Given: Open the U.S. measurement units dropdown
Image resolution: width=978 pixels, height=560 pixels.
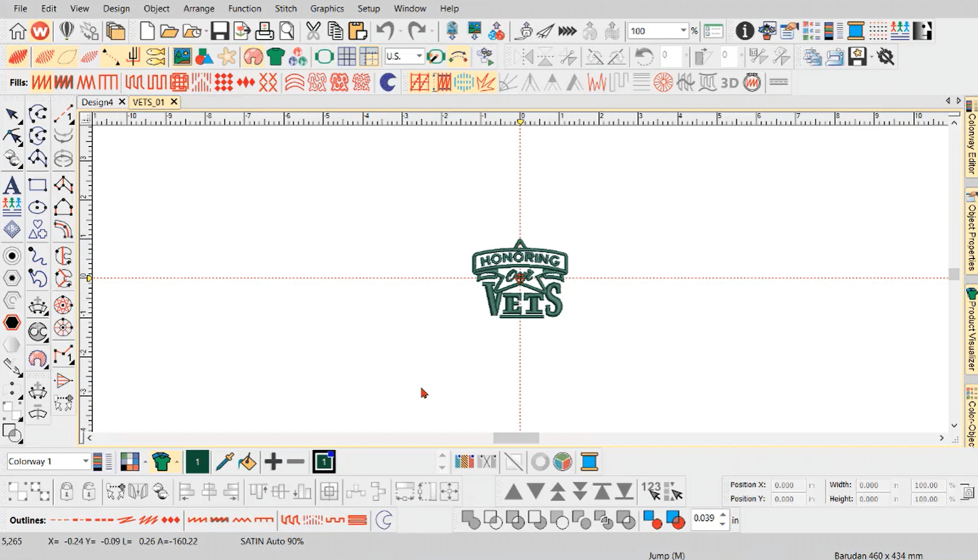Looking at the screenshot, I should (x=419, y=56).
